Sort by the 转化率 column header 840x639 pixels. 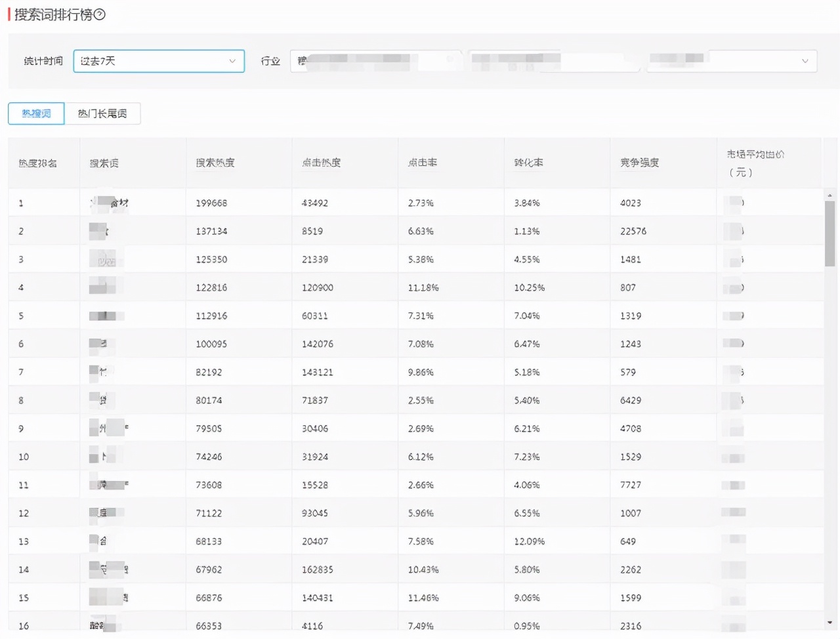528,163
